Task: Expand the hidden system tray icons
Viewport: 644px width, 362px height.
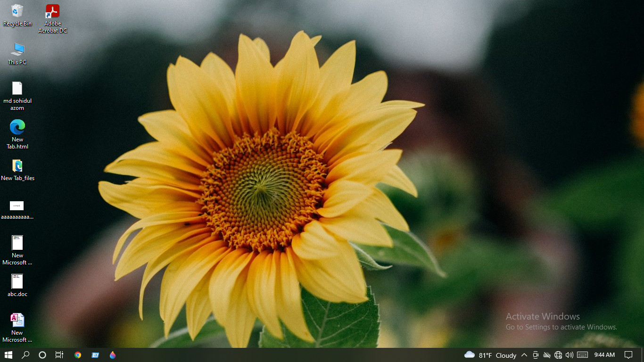Action: (x=524, y=355)
